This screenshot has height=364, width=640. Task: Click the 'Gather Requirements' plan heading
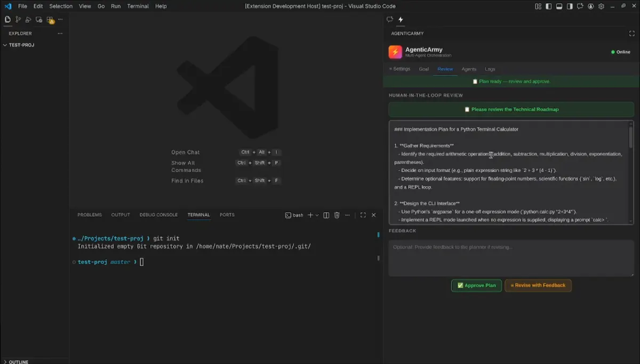point(426,145)
